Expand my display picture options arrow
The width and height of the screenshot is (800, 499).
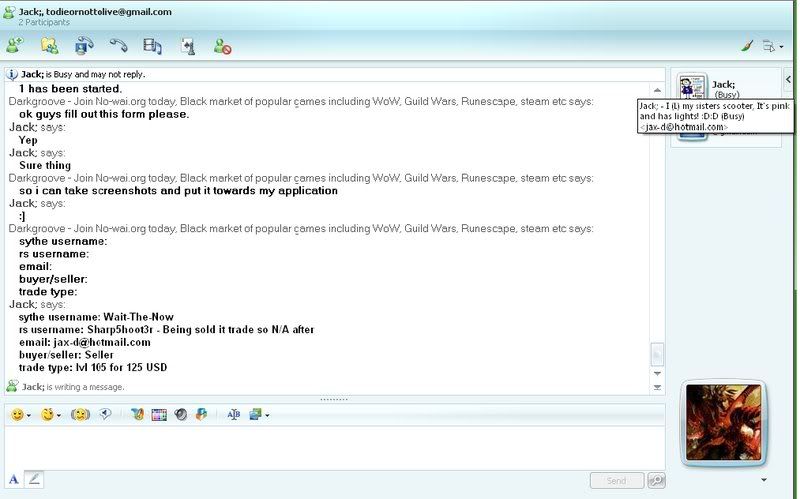click(x=764, y=480)
